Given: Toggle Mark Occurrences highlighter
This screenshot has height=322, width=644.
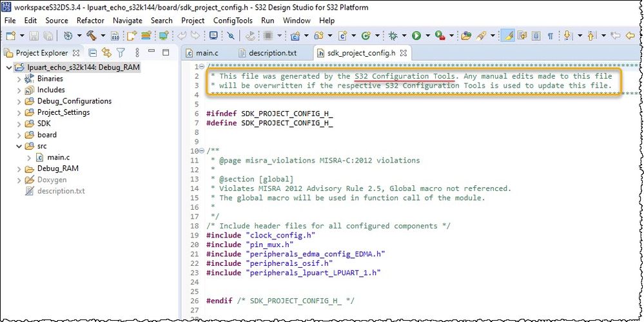Looking at the screenshot, I should point(509,35).
